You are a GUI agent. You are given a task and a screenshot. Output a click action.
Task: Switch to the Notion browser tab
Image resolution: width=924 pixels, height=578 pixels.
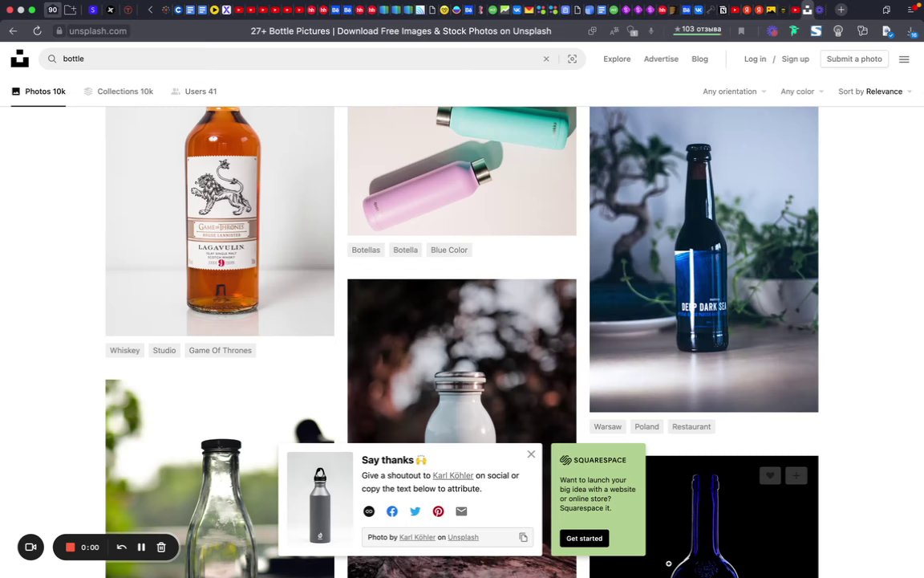[723, 10]
